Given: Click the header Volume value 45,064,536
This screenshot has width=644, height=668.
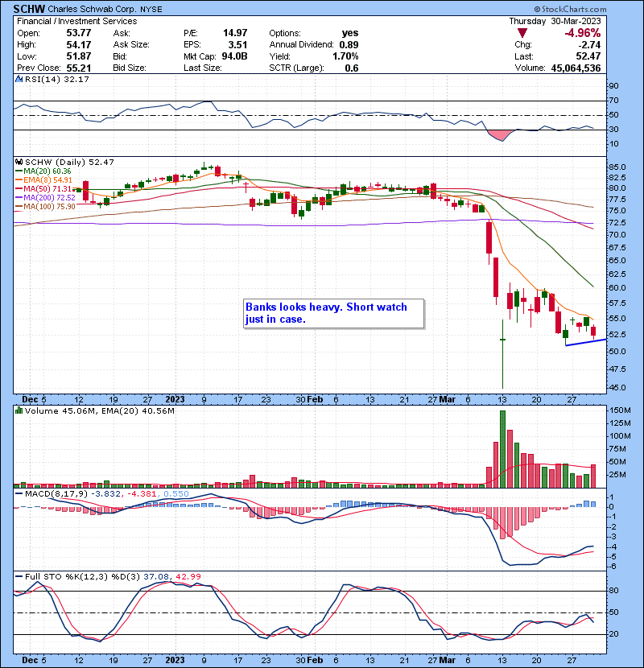Looking at the screenshot, I should pos(576,68).
